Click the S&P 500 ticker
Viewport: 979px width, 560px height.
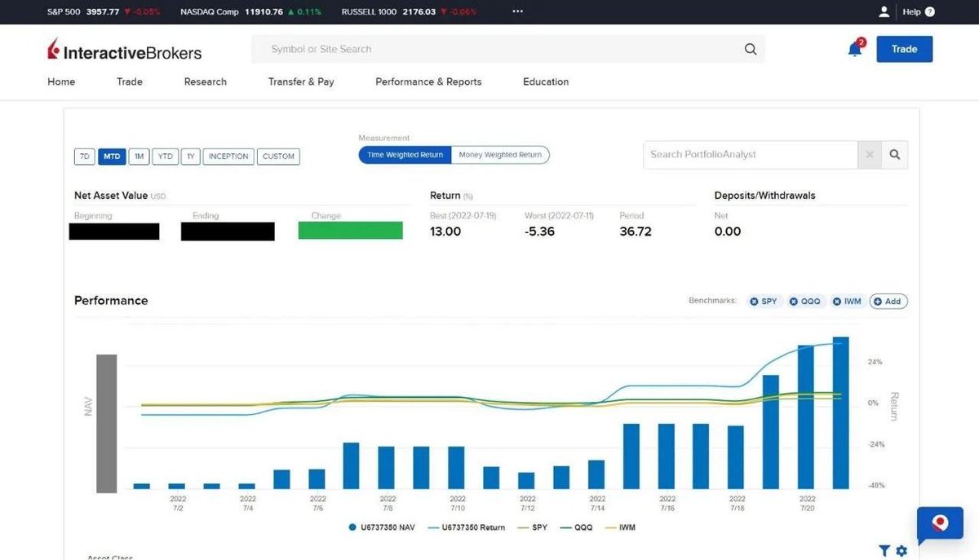(x=104, y=12)
